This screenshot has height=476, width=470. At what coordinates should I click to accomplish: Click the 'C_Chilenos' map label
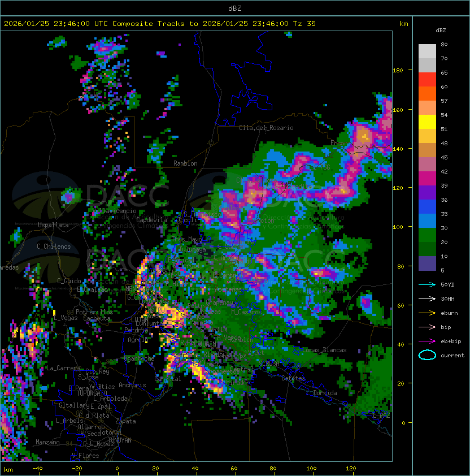click(x=54, y=246)
